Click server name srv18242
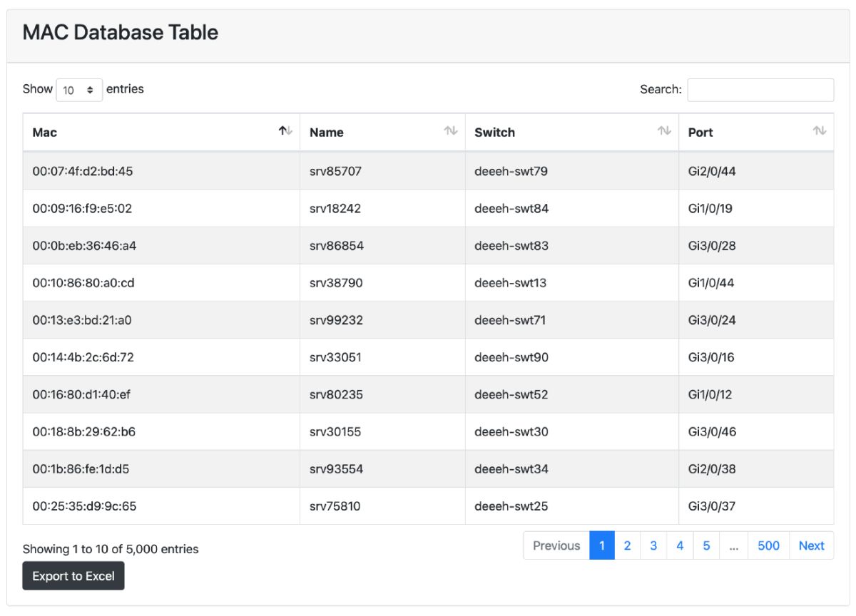 click(335, 209)
